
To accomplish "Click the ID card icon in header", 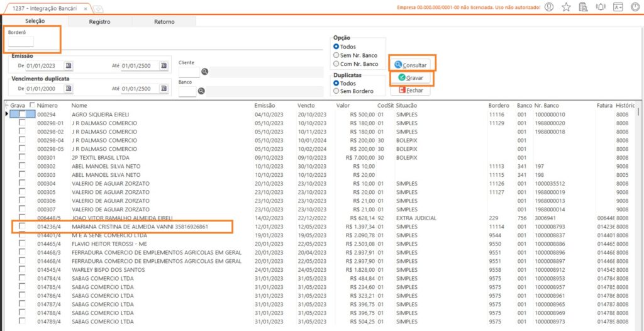I will [618, 7].
